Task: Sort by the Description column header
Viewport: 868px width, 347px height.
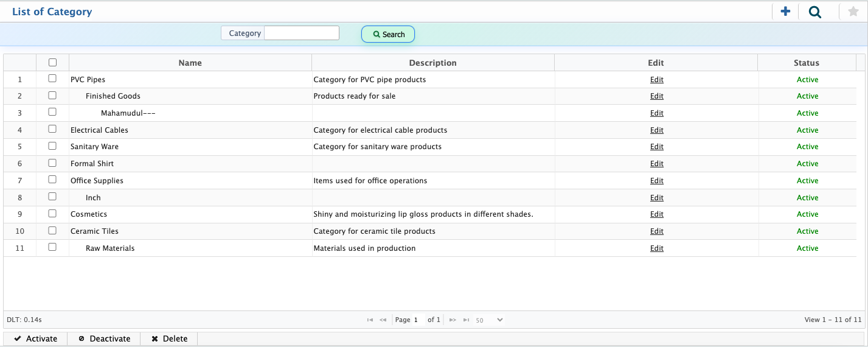Action: 433,63
